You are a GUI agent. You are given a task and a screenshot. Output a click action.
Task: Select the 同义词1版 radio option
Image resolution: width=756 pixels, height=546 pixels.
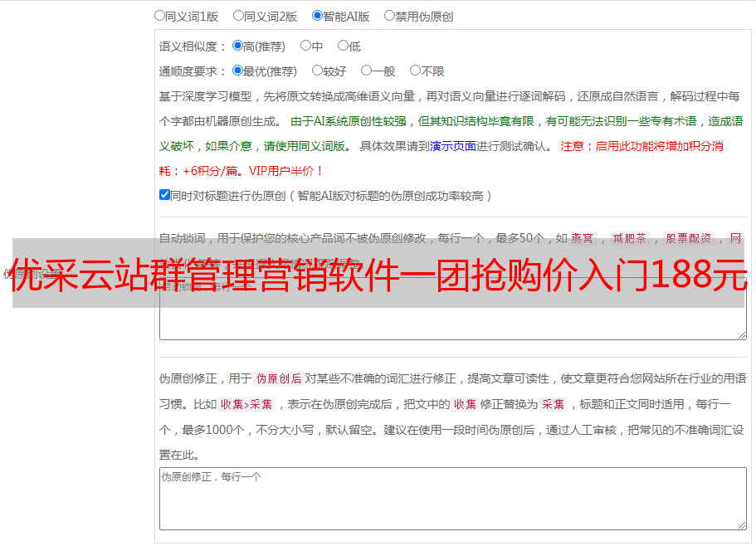click(x=159, y=16)
